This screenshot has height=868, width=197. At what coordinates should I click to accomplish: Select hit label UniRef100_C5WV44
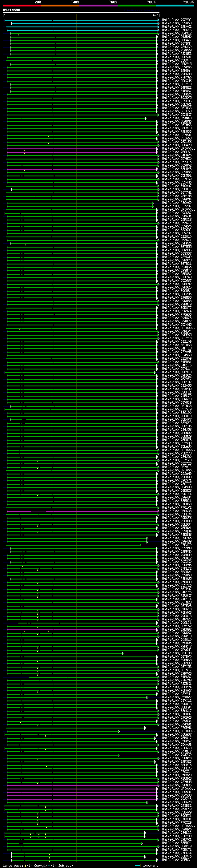177,60
